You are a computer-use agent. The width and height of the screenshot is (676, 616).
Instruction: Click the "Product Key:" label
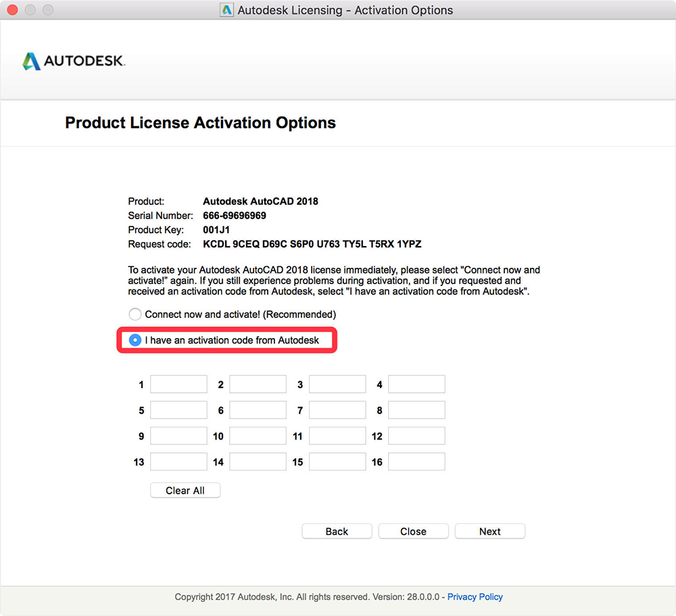click(155, 230)
